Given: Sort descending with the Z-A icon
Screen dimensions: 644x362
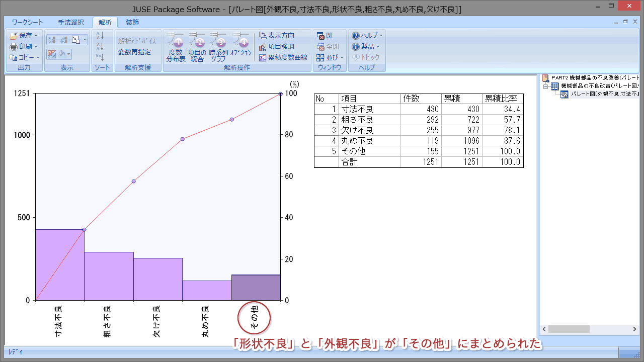Looking at the screenshot, I should 100,46.
